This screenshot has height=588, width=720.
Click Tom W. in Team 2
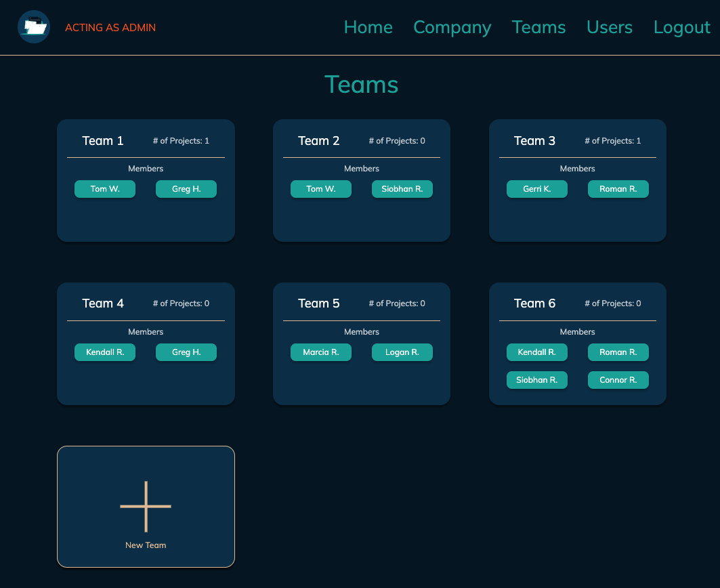pyautogui.click(x=321, y=189)
